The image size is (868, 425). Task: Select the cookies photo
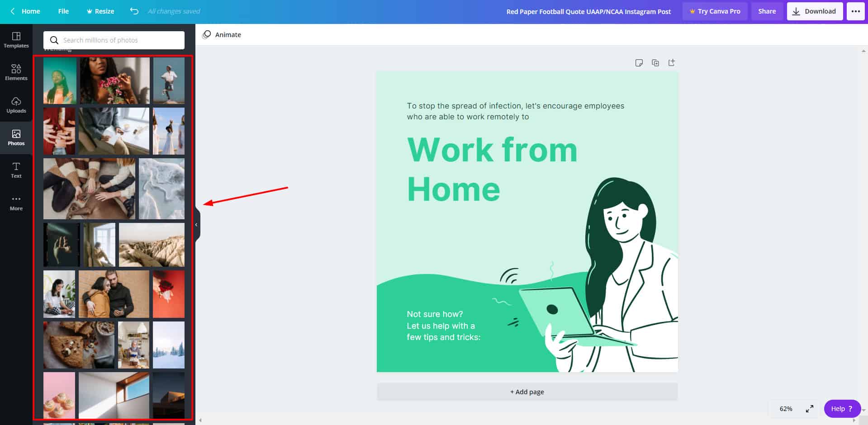[79, 345]
